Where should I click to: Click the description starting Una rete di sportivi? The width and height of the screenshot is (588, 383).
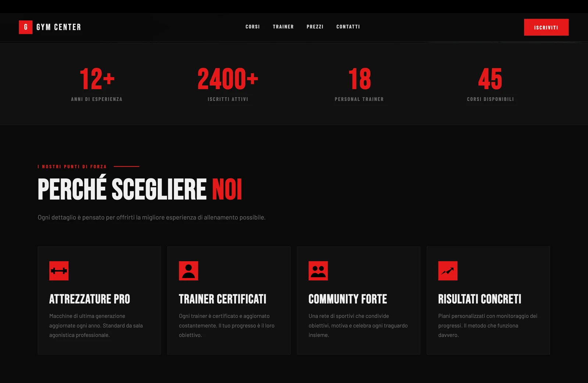pyautogui.click(x=358, y=326)
